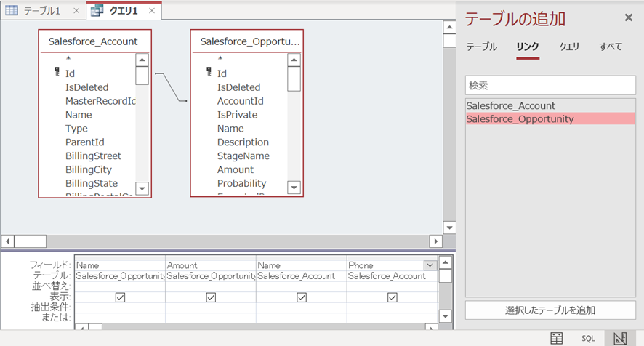Select the * field in Salesforce_Account
The image size is (644, 346).
click(68, 59)
